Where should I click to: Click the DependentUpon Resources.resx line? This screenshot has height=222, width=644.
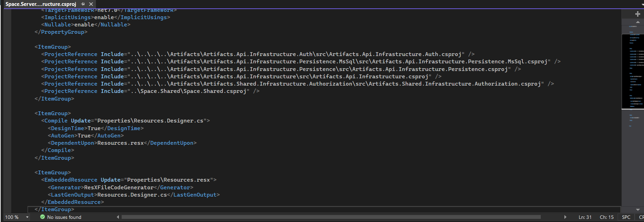(122, 143)
